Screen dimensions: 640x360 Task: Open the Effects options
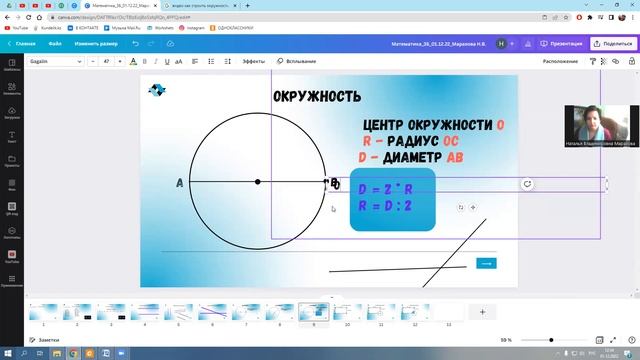click(253, 61)
